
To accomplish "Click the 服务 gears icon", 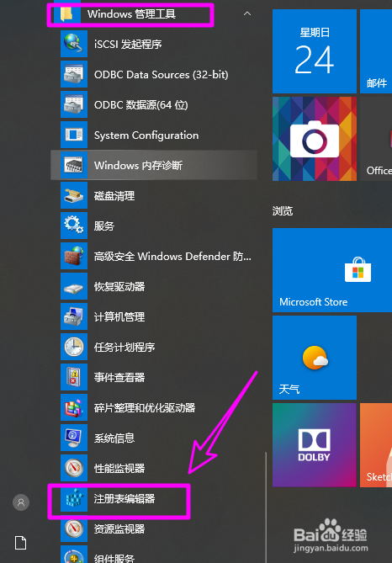I will [74, 226].
